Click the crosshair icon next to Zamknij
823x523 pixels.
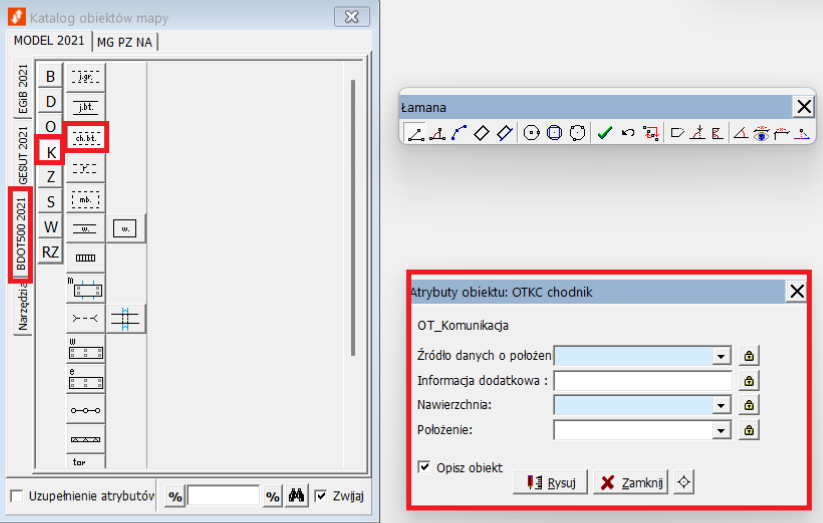[x=684, y=482]
